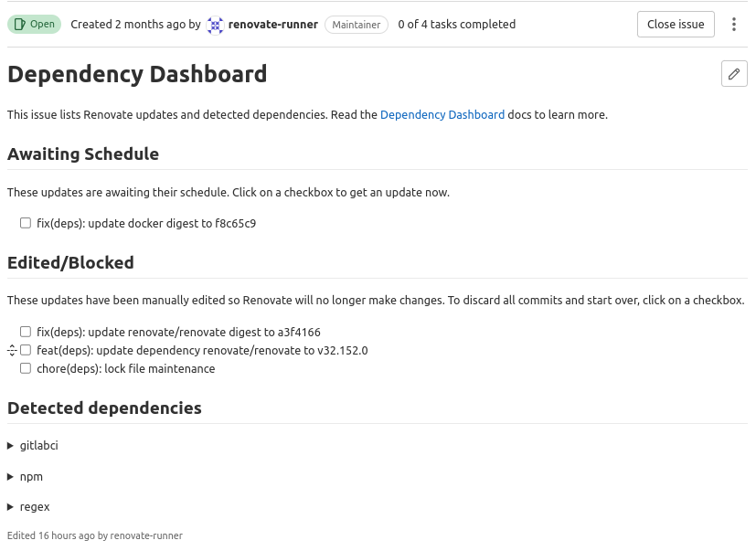The height and width of the screenshot is (551, 756).
Task: Click the Open status badge
Action: (34, 24)
